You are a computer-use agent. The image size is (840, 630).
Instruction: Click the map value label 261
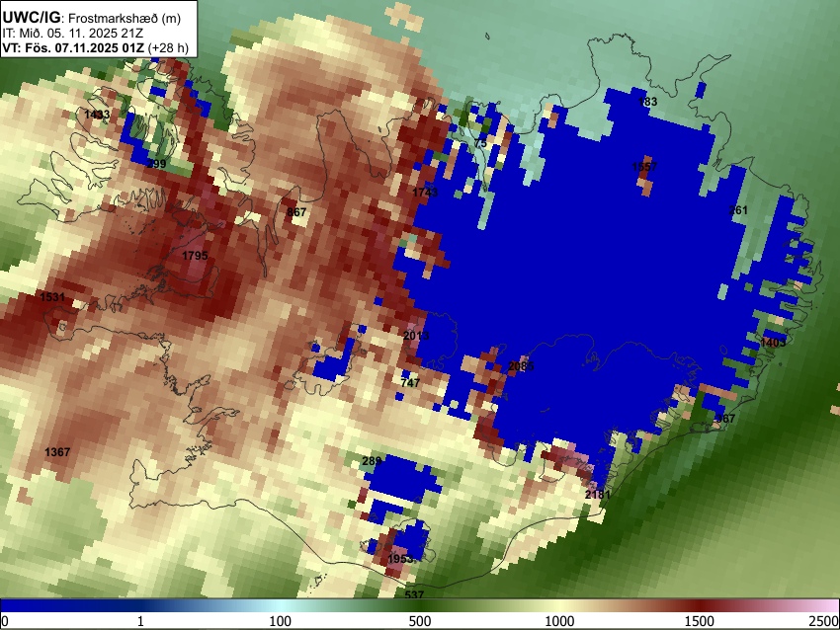(x=737, y=209)
